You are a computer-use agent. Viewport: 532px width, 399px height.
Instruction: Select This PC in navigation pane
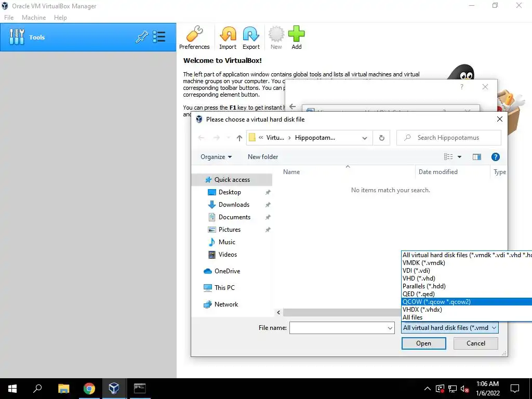(x=224, y=288)
